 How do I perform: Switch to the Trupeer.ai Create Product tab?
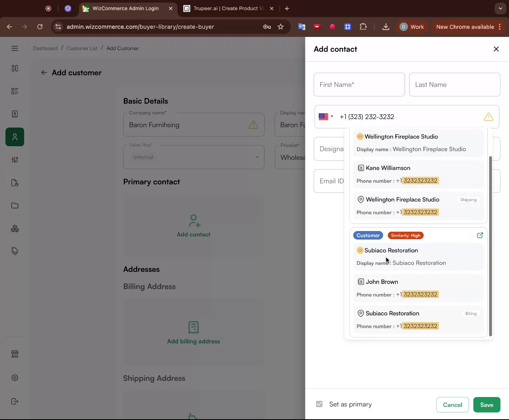coord(228,8)
